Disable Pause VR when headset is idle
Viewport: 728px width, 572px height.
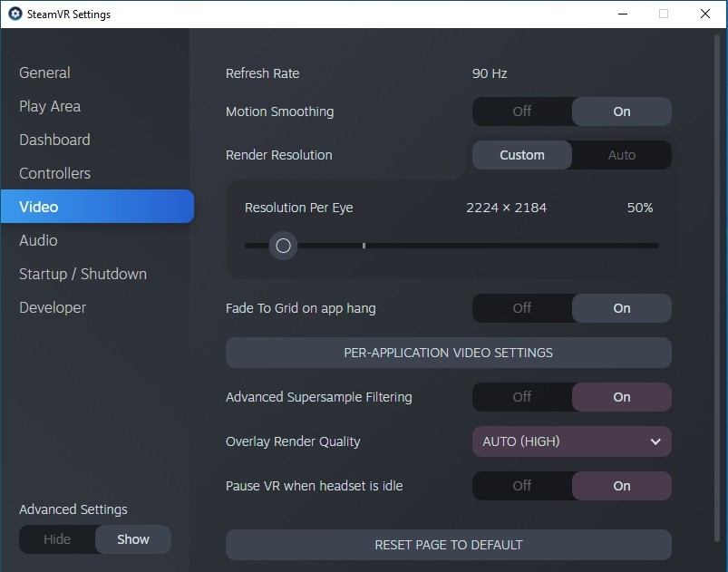522,486
